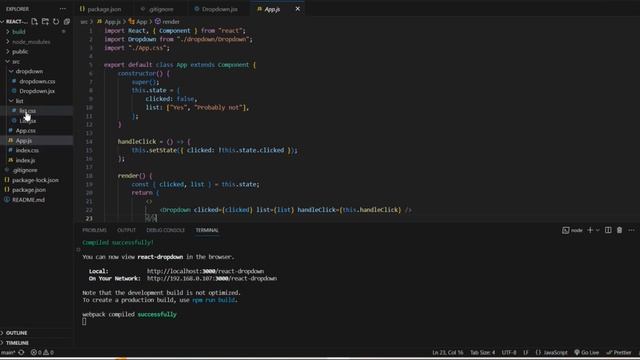This screenshot has height=360, width=640.
Task: Kill terminal with the trash icon
Action: point(620,230)
